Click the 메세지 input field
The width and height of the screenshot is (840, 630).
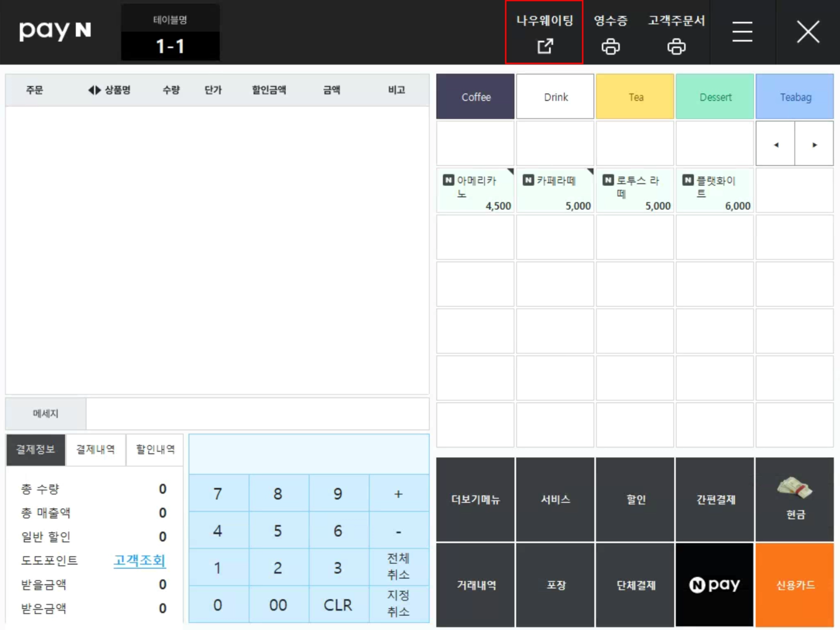pos(257,414)
